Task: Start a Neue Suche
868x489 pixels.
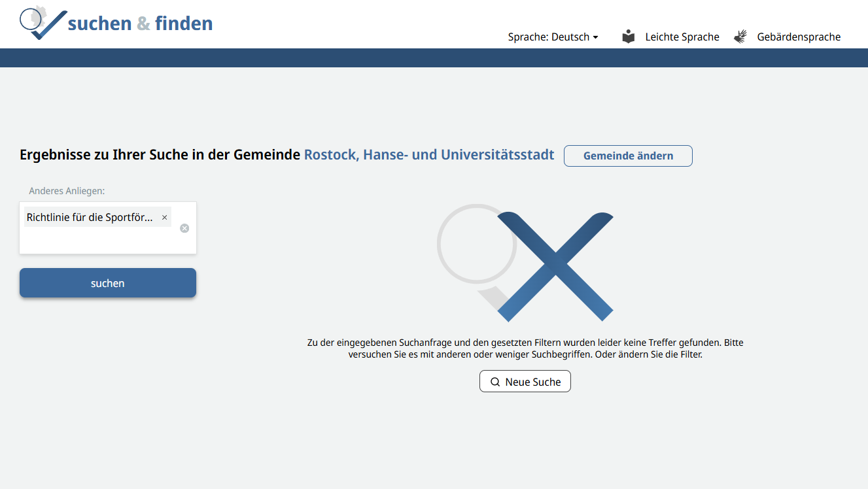Action: coord(525,381)
